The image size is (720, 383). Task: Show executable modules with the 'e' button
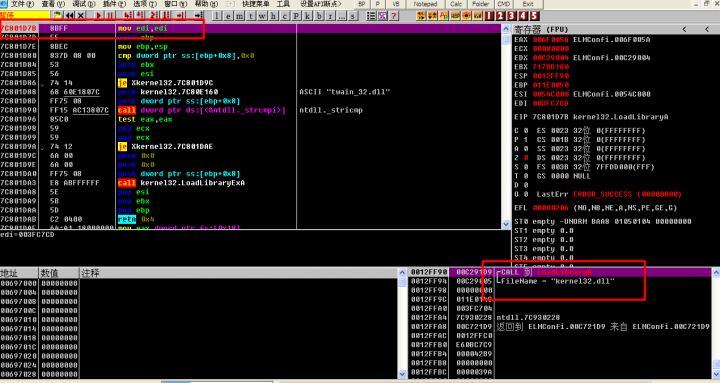[x=228, y=16]
